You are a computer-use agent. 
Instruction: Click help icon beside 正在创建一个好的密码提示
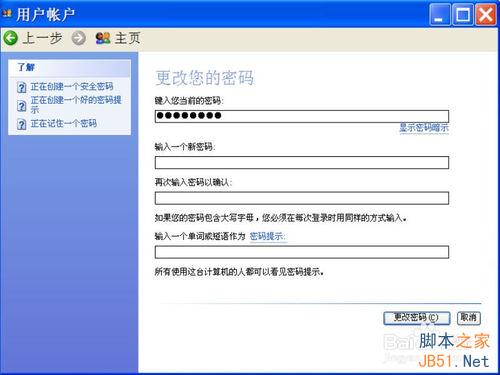tap(22, 106)
